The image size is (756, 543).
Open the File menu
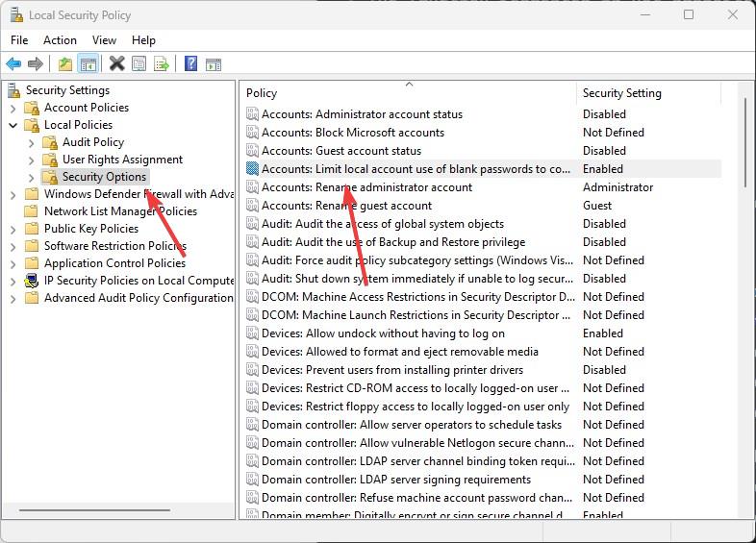pyautogui.click(x=19, y=40)
